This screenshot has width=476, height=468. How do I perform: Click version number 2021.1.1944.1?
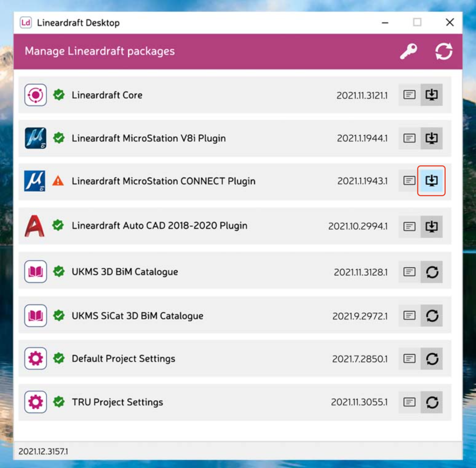(x=362, y=138)
